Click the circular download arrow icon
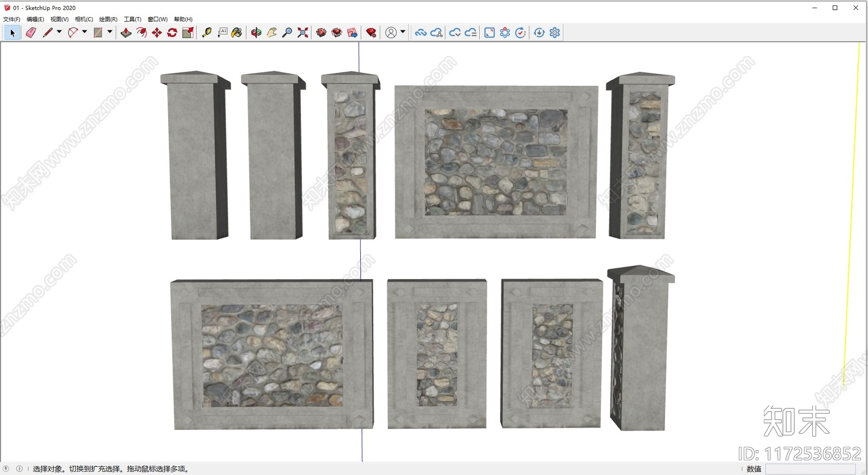Viewport: 868px width, 475px height. coord(539,33)
